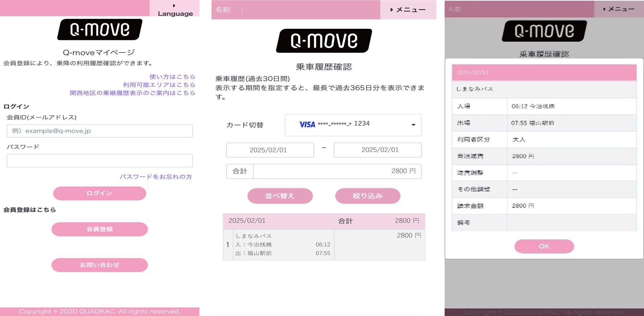The image size is (644, 316).
Task: Expand the VISA card 1234 dropdown
Action: point(353,125)
